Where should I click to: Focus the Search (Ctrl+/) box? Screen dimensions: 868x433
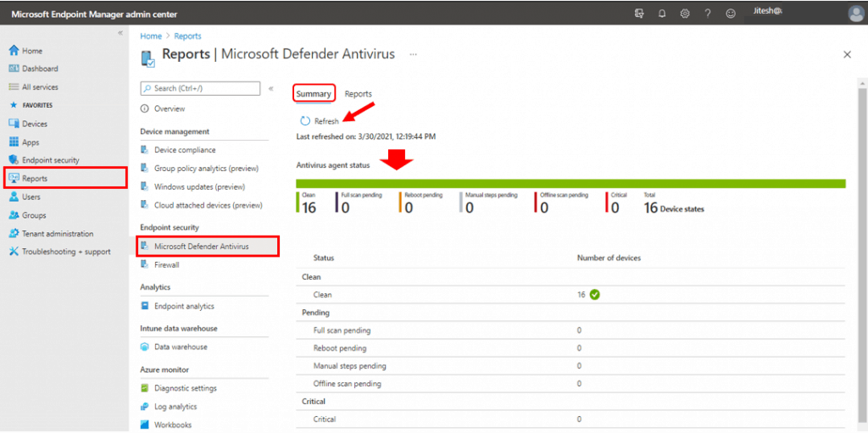tap(200, 89)
